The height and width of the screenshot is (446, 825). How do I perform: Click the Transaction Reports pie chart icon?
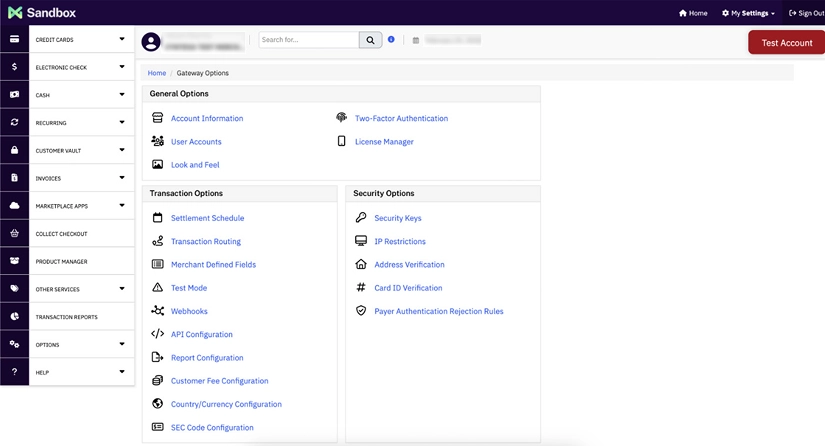point(14,317)
